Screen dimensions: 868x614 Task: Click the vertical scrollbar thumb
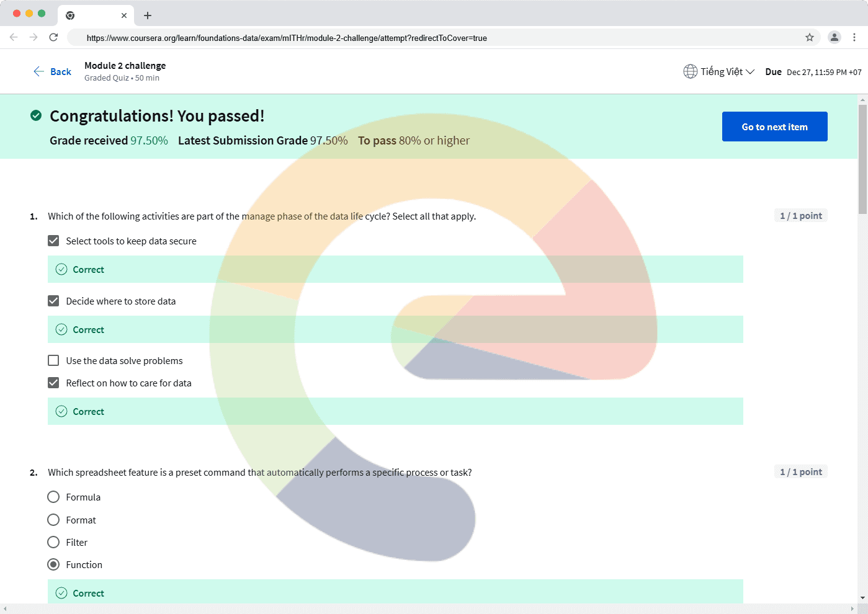(862, 159)
